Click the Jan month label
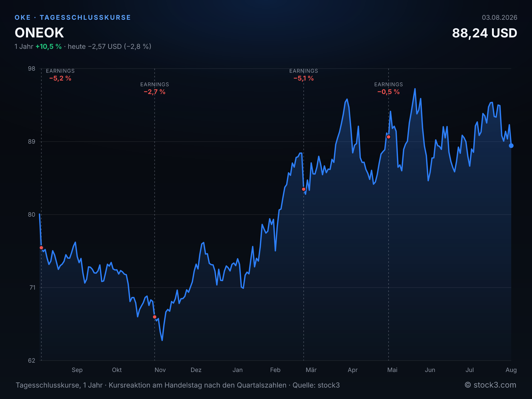The width and height of the screenshot is (532, 399). coord(238,370)
